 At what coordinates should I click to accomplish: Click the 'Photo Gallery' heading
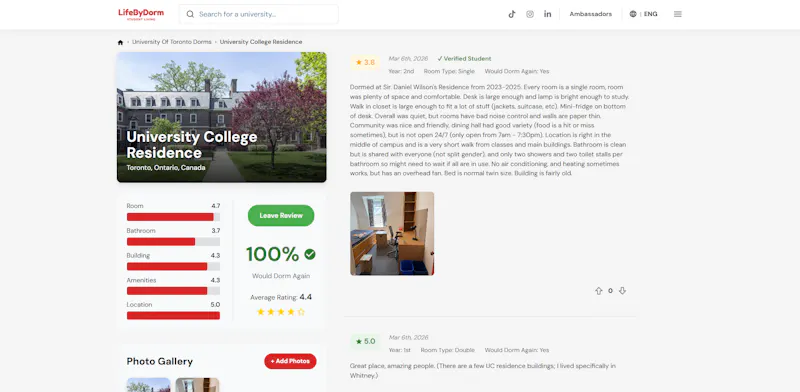160,362
